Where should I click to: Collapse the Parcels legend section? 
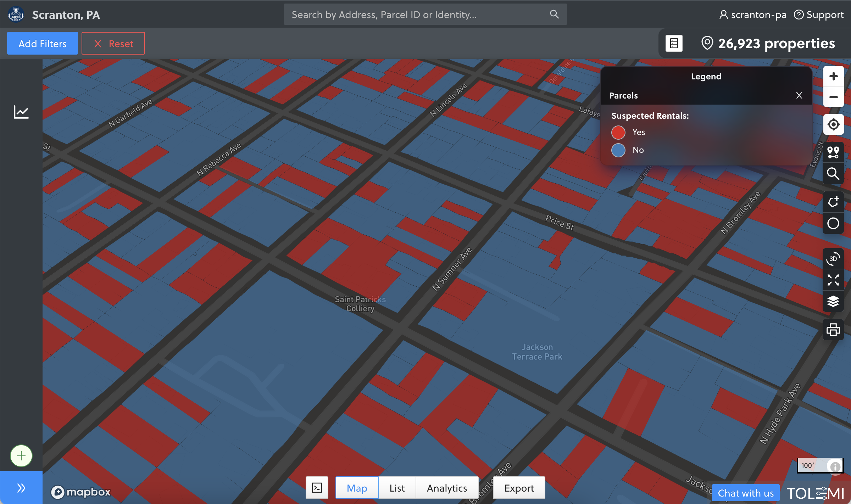(799, 95)
